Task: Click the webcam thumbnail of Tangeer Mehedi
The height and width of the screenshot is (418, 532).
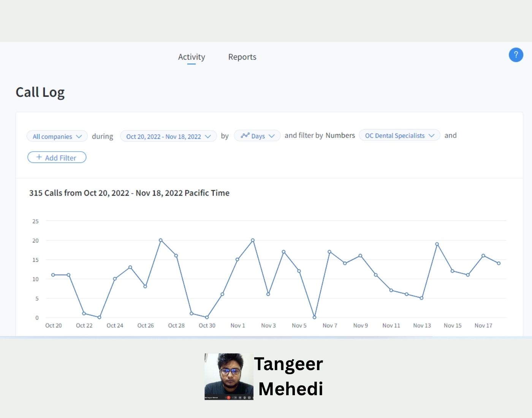Action: (229, 376)
